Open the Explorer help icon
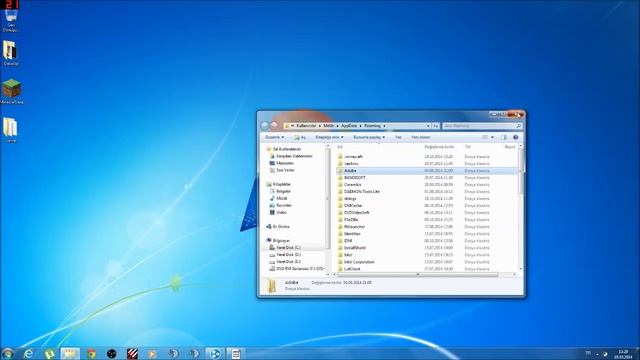 pyautogui.click(x=516, y=137)
